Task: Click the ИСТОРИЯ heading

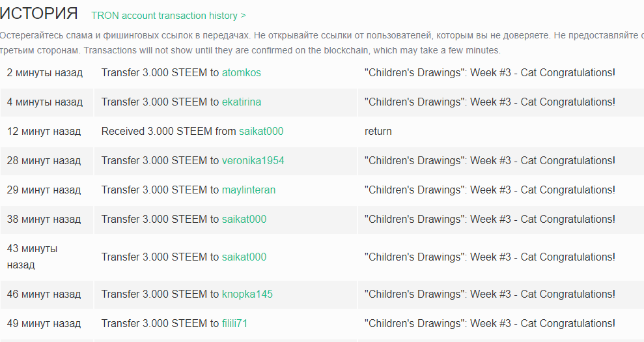Action: coord(38,14)
